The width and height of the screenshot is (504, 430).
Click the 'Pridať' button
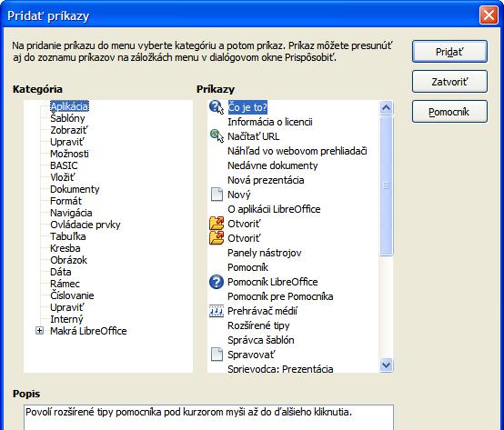click(x=449, y=52)
